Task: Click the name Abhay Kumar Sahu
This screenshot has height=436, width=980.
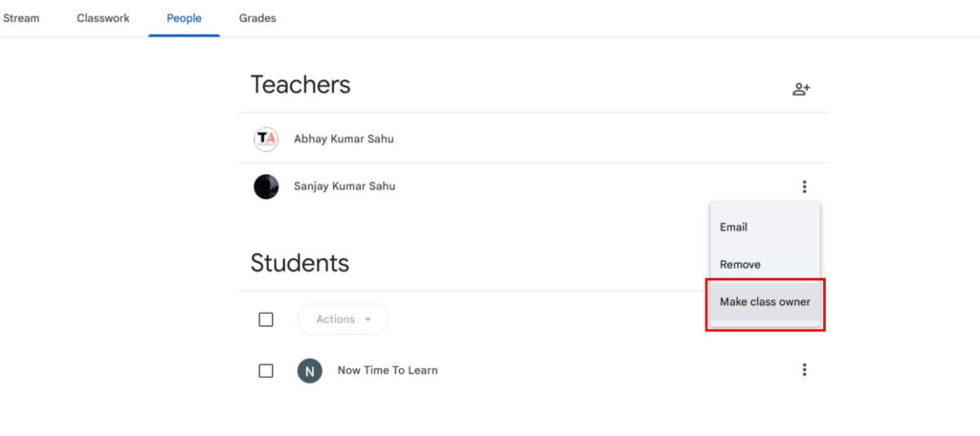Action: coord(344,139)
